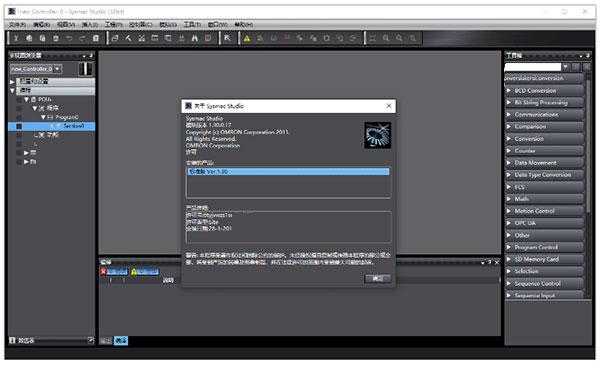Toggle the warnings filter button in build pane

145,272
